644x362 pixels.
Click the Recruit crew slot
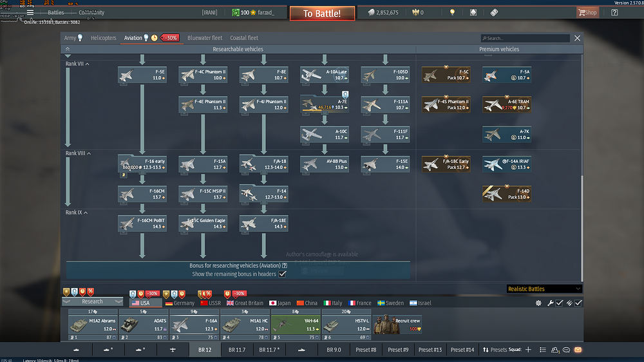point(397,324)
